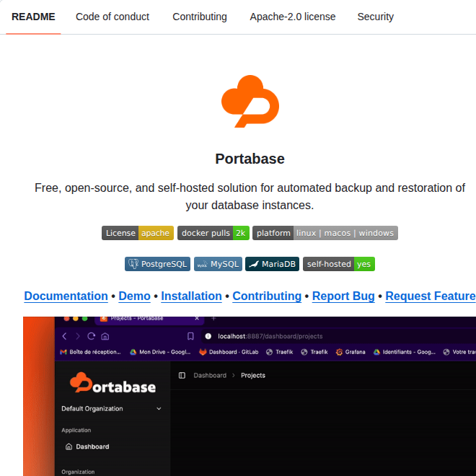Click the bookmark icon in screenshot browser
This screenshot has height=476, width=476.
click(x=190, y=336)
